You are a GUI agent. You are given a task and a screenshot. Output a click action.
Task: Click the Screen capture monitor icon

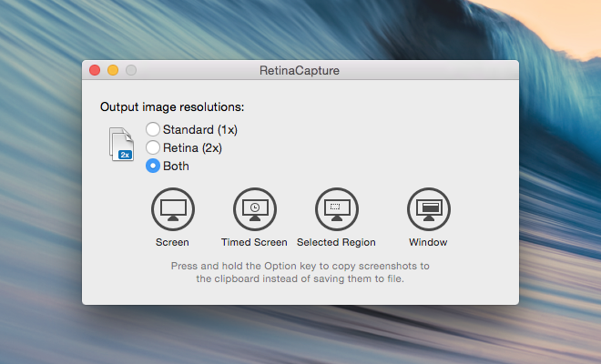172,209
